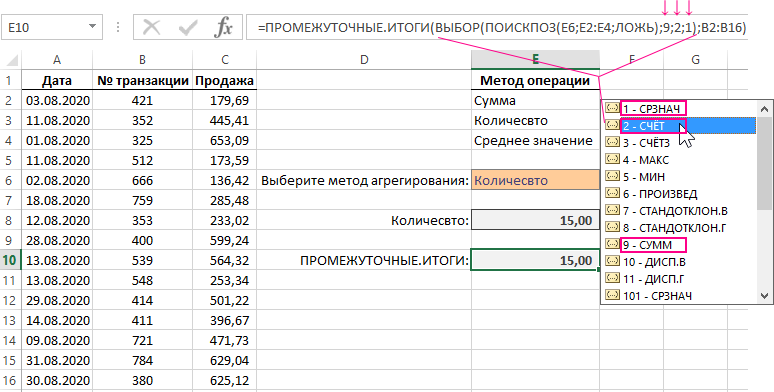Select date cell 28.08.2020

pyautogui.click(x=57, y=240)
